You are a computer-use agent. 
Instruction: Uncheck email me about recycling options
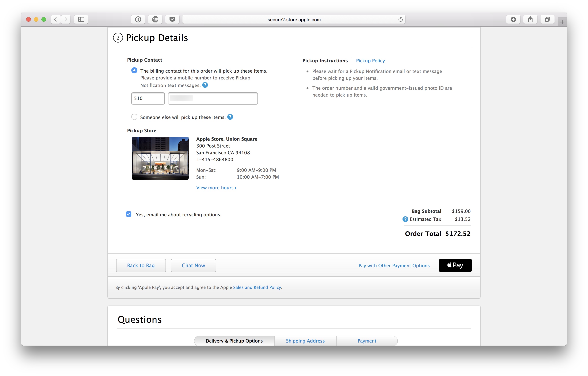click(x=129, y=214)
